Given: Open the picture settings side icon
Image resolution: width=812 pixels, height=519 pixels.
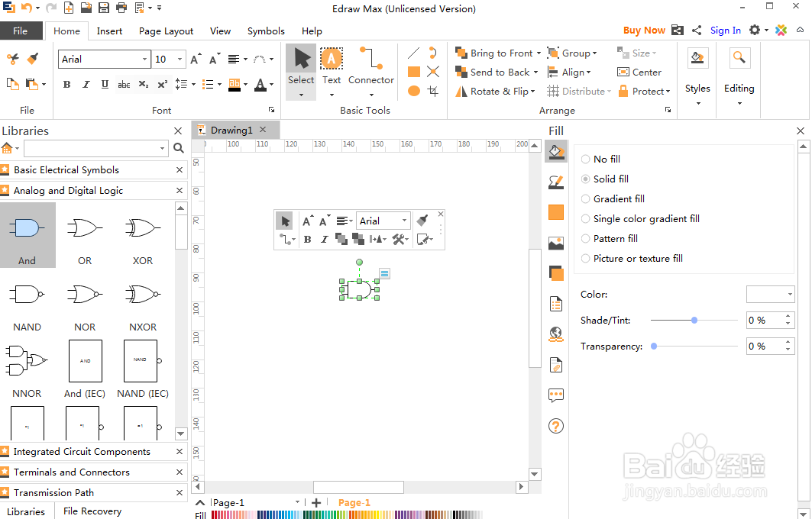Looking at the screenshot, I should (555, 243).
